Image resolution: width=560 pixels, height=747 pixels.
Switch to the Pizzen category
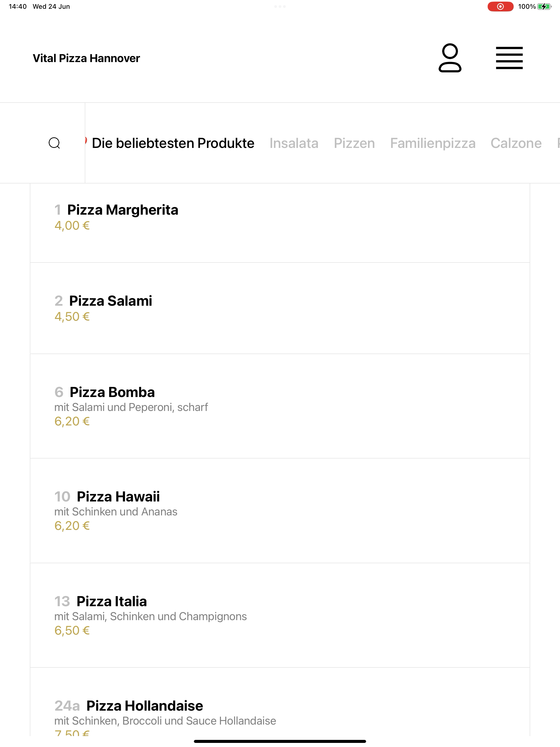[354, 143]
